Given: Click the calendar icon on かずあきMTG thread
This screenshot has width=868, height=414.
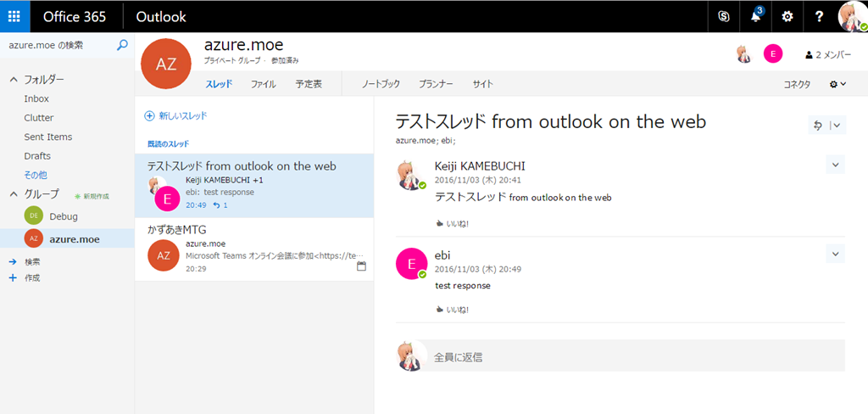Looking at the screenshot, I should [361, 266].
